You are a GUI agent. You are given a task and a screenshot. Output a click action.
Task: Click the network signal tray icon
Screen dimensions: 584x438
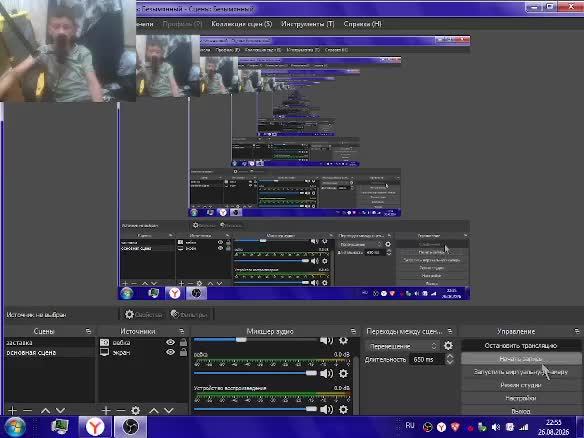[x=524, y=427]
